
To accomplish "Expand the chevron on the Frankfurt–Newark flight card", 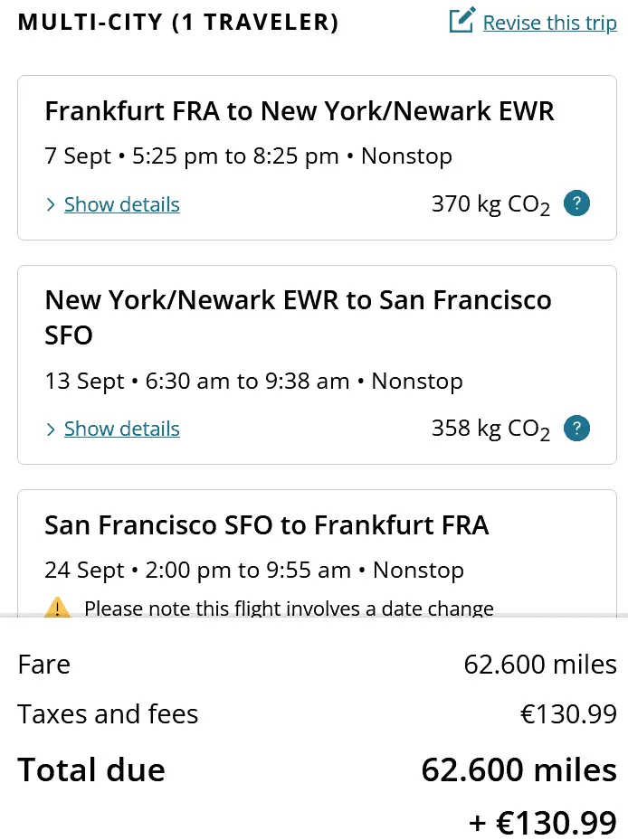I will tap(52, 205).
